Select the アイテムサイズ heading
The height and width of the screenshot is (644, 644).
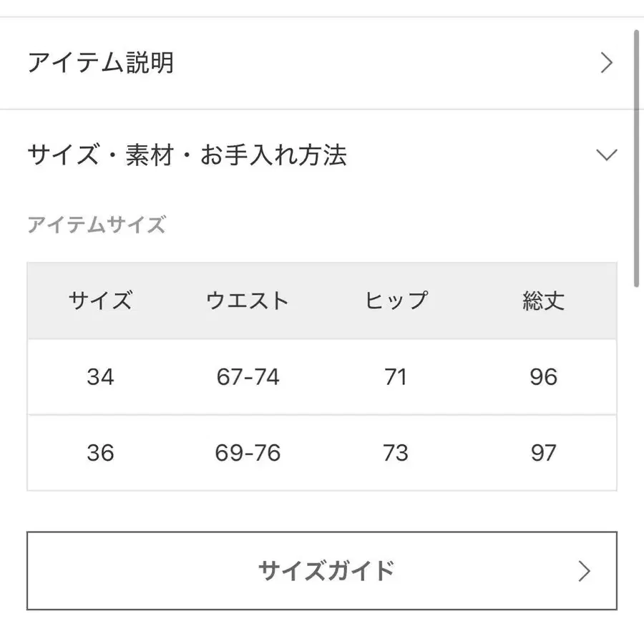(x=97, y=225)
